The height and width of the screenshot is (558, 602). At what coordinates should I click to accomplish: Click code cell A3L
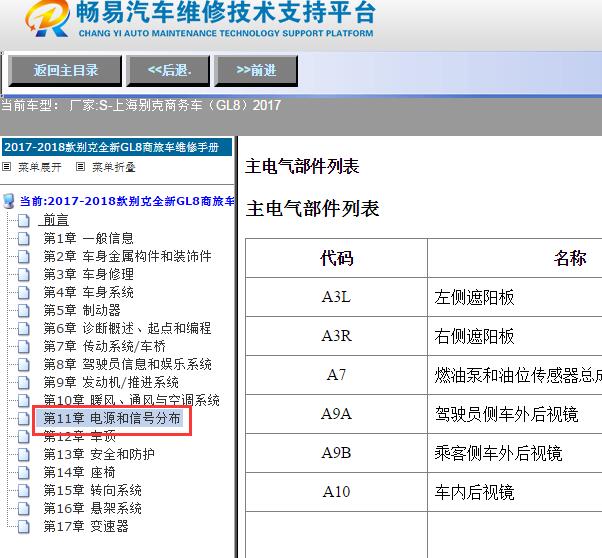coord(337,297)
